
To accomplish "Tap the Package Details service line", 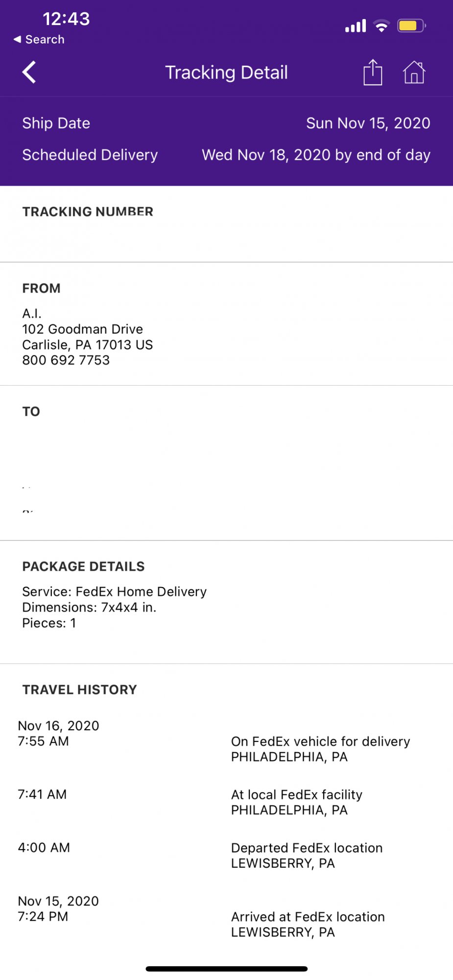I will point(115,591).
